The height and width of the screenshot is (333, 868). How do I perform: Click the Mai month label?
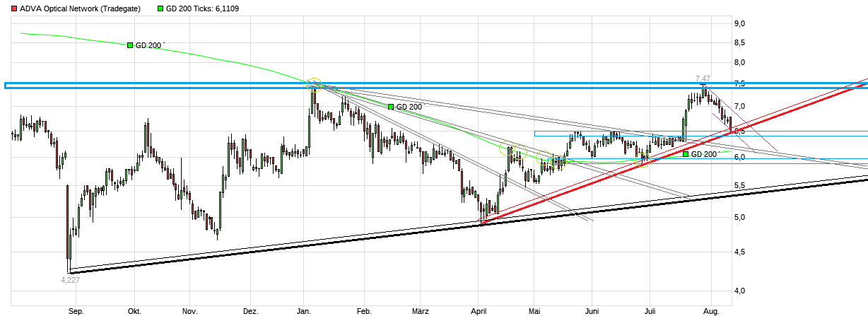click(x=534, y=312)
